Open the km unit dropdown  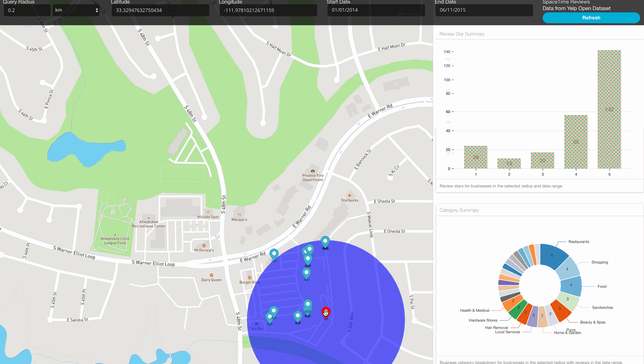(x=76, y=10)
